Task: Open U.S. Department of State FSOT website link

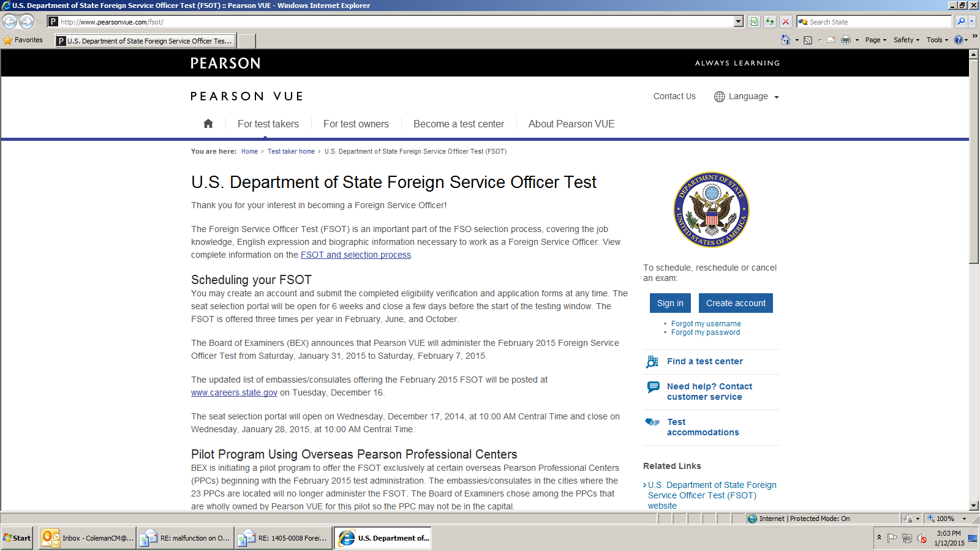Action: 712,495
